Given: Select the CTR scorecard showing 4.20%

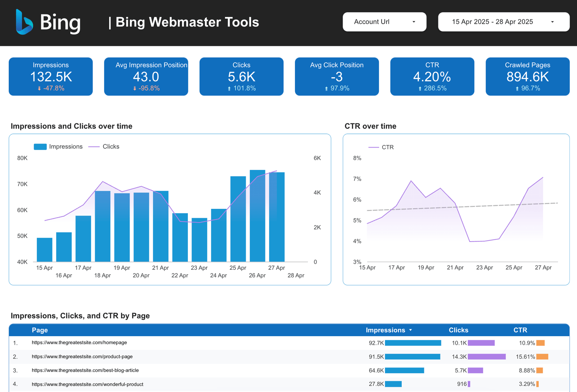Looking at the screenshot, I should (x=432, y=76).
